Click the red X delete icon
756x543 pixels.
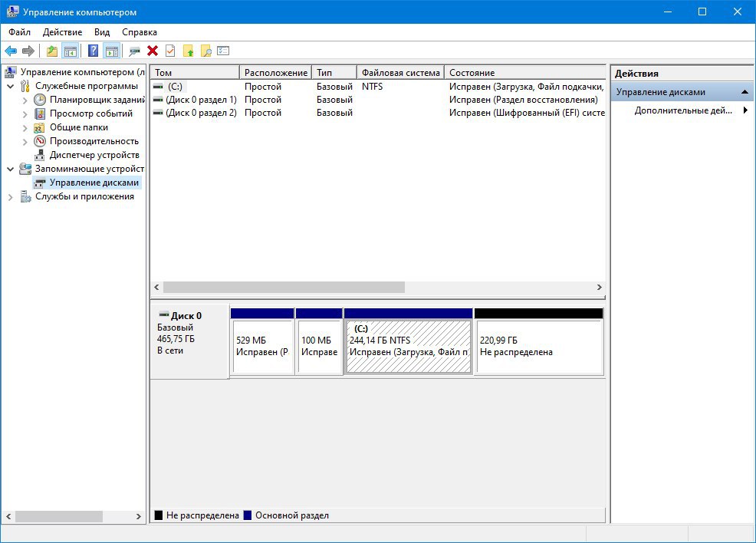(x=153, y=51)
